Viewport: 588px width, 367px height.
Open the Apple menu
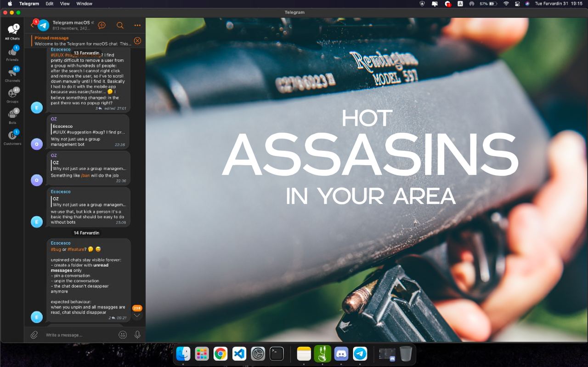tap(10, 4)
